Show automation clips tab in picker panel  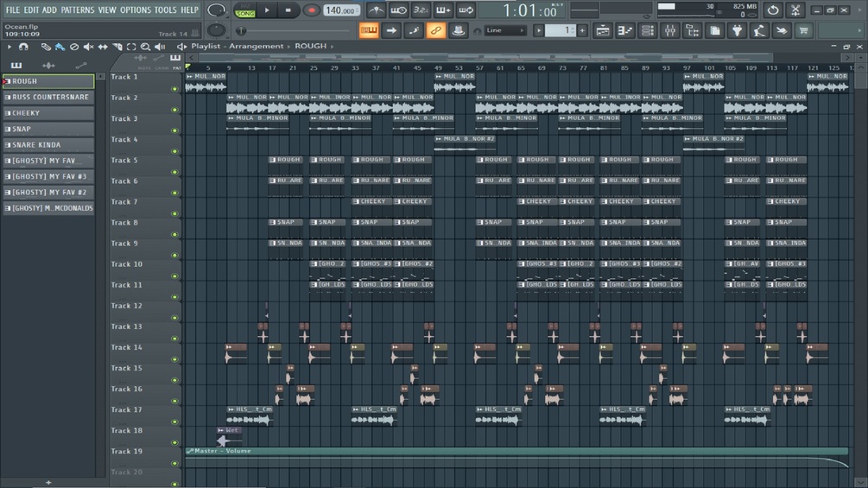(81, 66)
